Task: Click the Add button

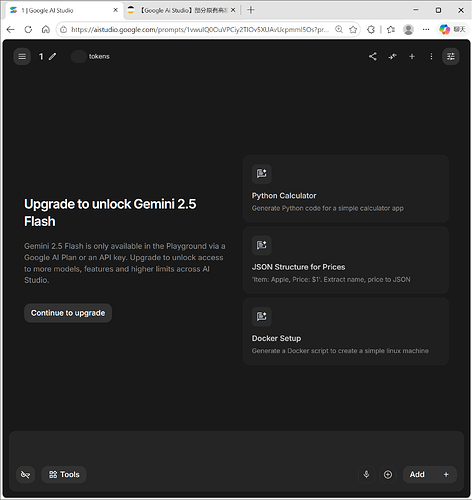Action: (x=430, y=474)
